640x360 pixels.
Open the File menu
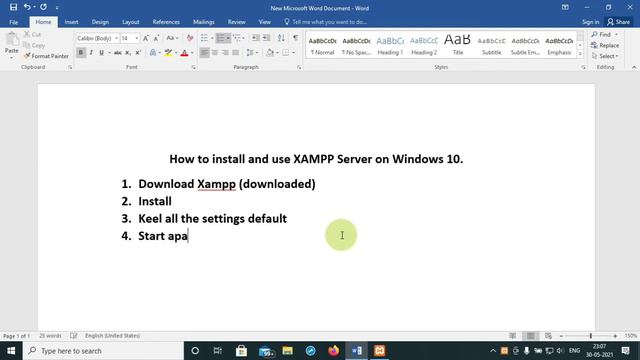pyautogui.click(x=13, y=22)
